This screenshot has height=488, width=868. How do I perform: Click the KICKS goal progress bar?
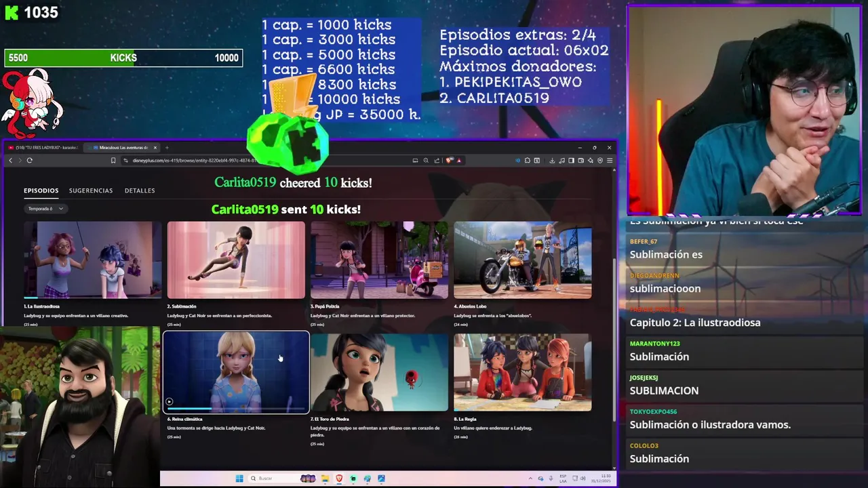pyautogui.click(x=123, y=58)
